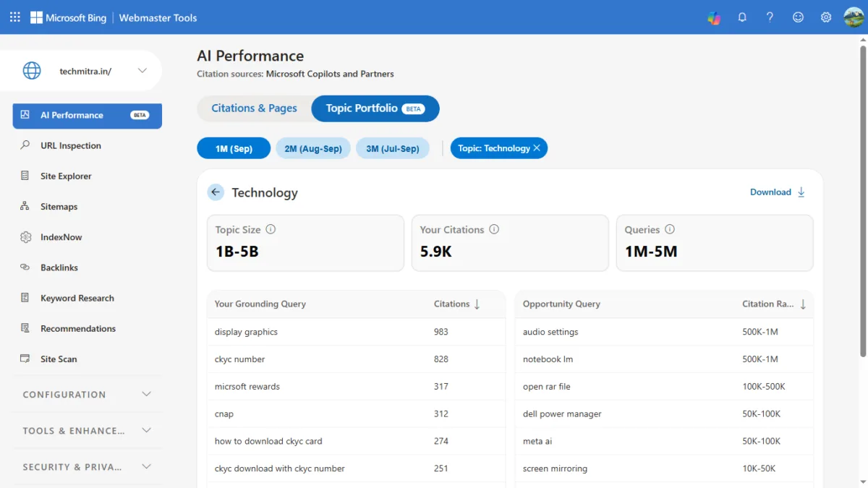Select the 3M (Jul-Sep) time range
868x488 pixels.
coord(393,148)
